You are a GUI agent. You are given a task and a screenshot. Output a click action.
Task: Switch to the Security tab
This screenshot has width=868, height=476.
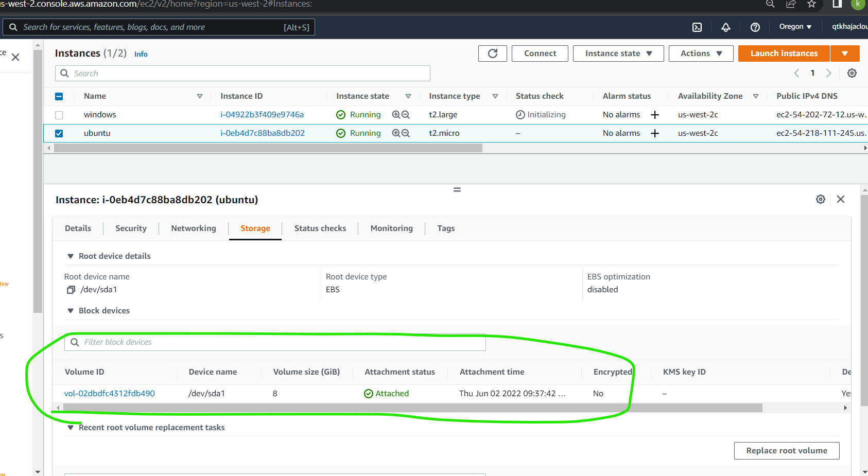pyautogui.click(x=131, y=228)
